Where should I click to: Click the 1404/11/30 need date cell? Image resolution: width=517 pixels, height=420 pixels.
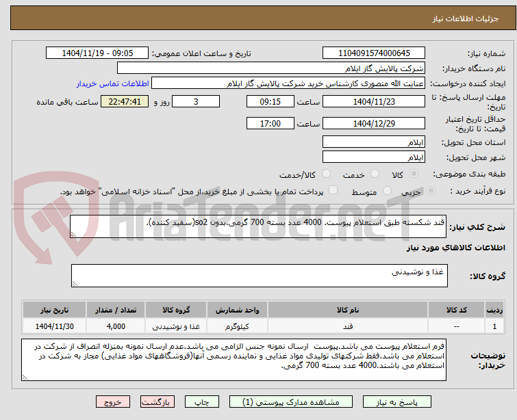[54, 326]
